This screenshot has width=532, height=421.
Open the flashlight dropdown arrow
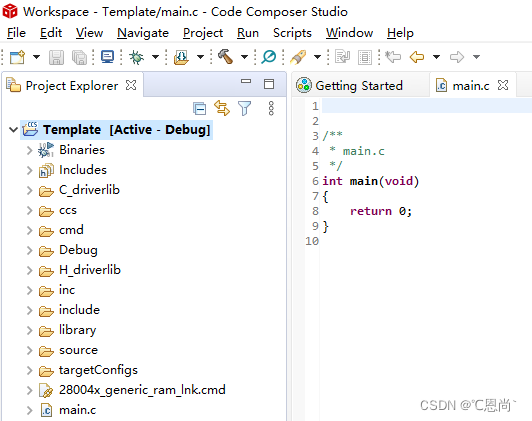pyautogui.click(x=317, y=57)
